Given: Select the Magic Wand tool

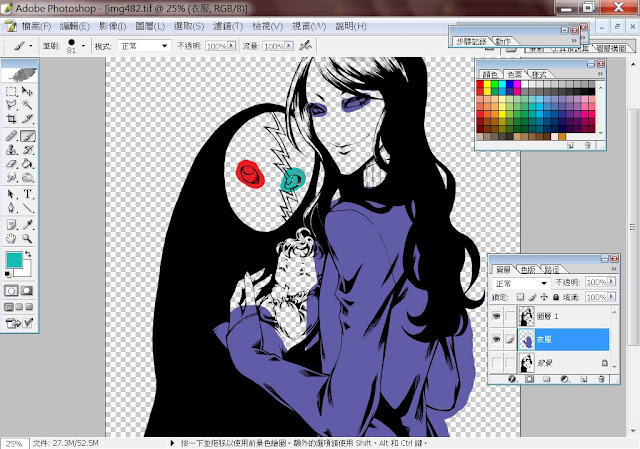Looking at the screenshot, I should click(27, 105).
